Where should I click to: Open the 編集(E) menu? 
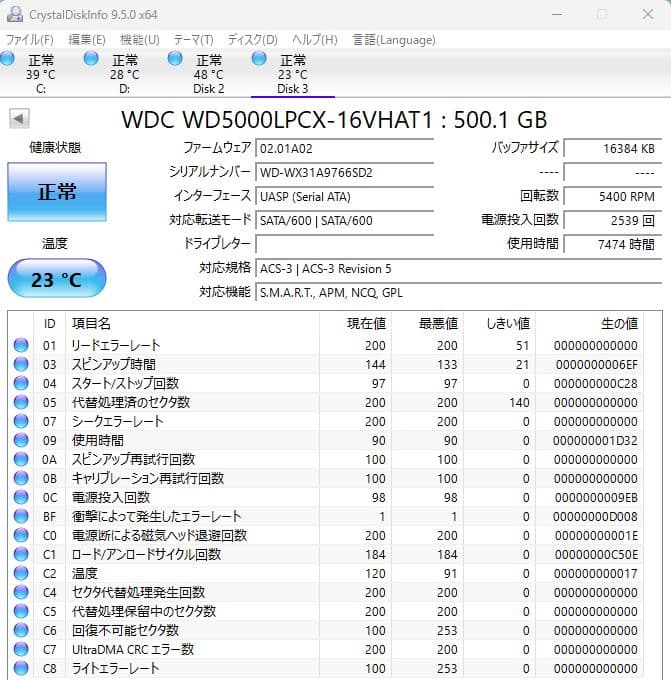tap(87, 40)
